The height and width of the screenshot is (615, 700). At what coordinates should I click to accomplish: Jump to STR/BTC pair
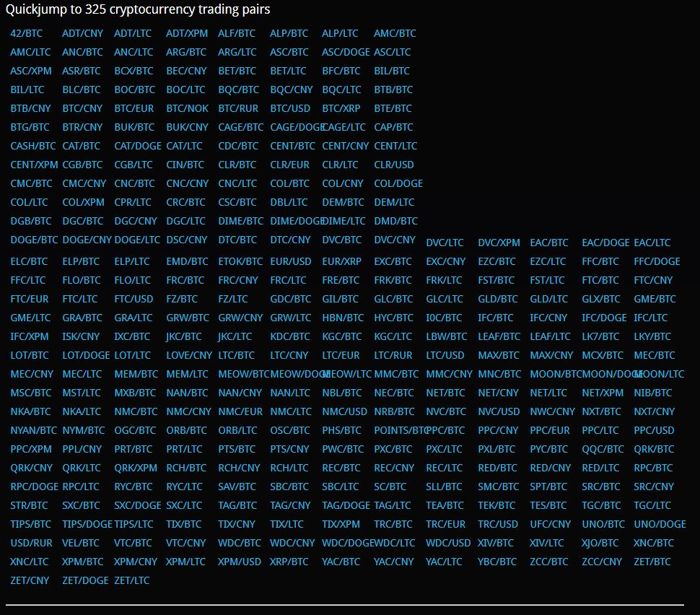pos(29,505)
